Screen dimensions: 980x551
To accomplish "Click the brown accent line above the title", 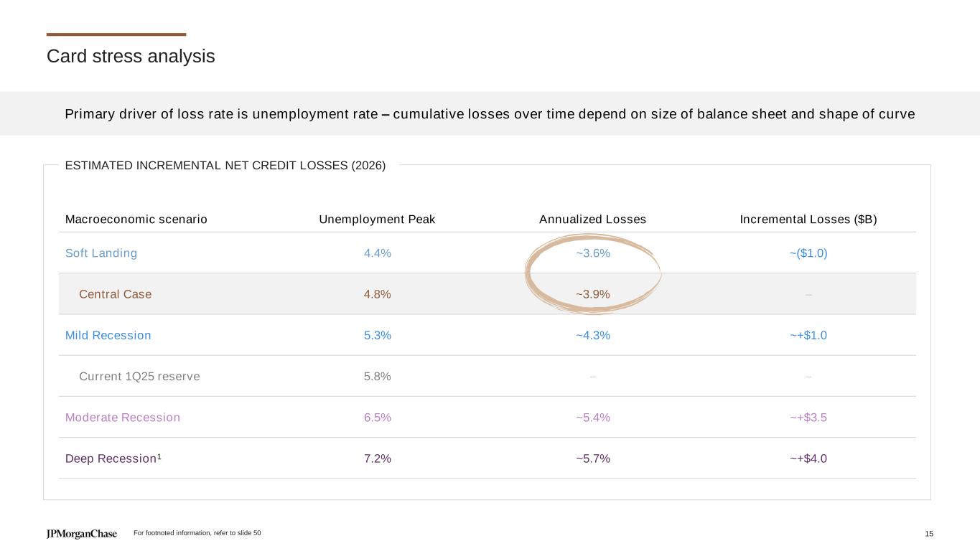I will click(x=116, y=34).
